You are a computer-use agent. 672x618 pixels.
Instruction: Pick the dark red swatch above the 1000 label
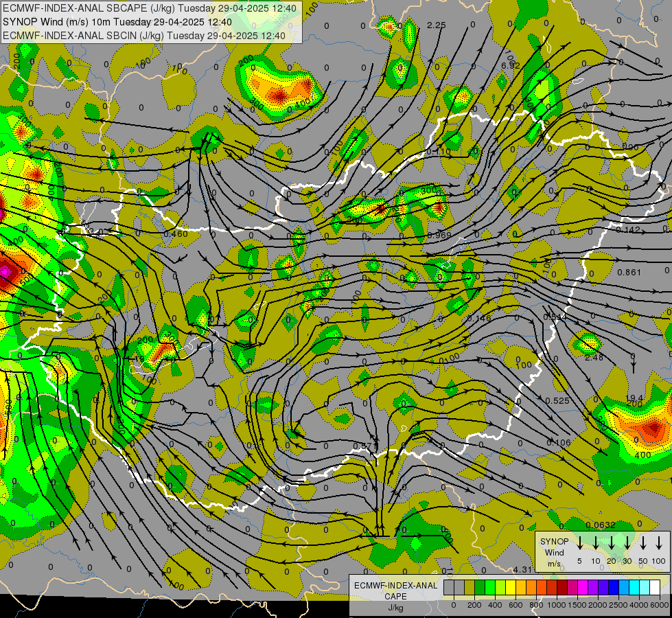pos(563,587)
